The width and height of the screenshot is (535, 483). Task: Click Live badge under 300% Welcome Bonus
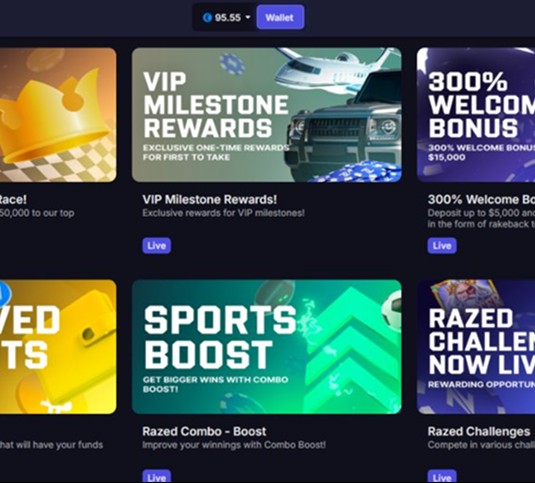pyautogui.click(x=442, y=246)
